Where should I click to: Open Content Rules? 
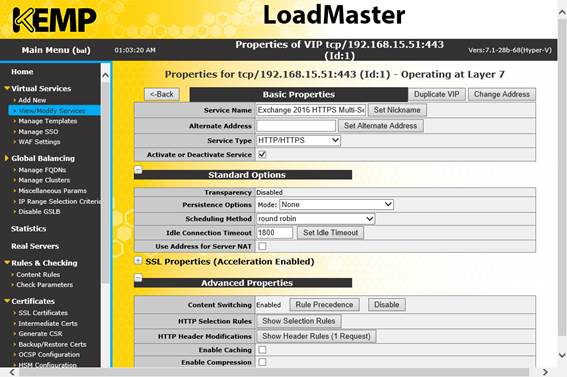coord(38,275)
